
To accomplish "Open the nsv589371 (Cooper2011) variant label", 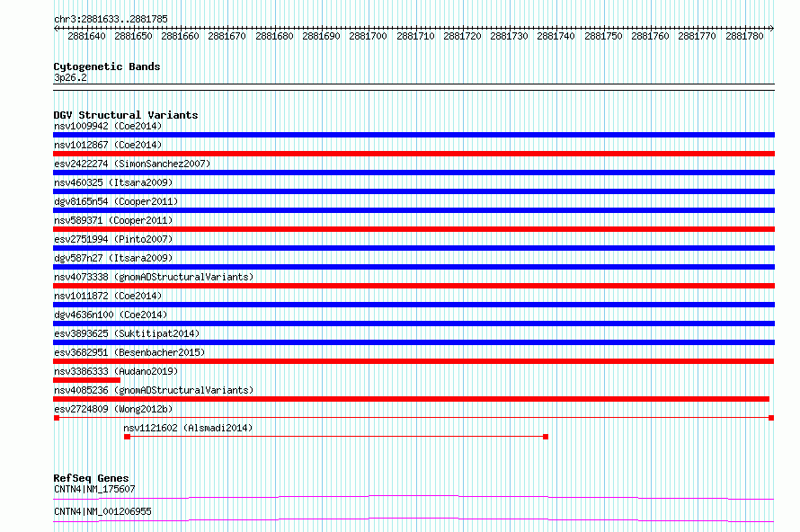I will tap(113, 220).
